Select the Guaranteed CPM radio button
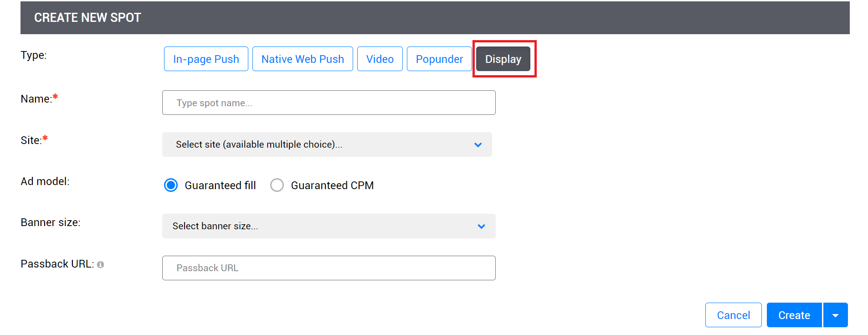 pyautogui.click(x=277, y=186)
